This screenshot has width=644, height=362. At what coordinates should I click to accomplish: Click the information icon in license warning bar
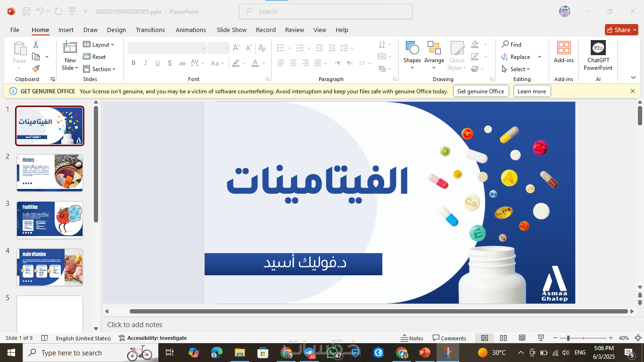[13, 91]
